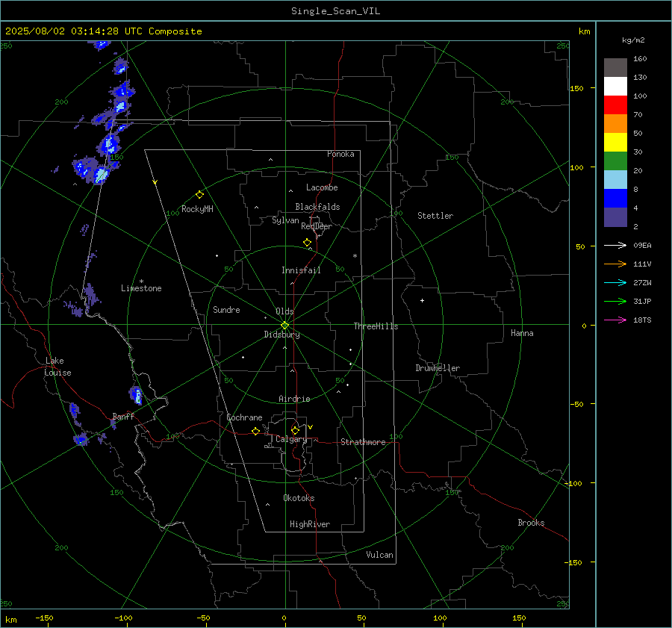Click the green 20-30 legend color swatch
The height and width of the screenshot is (628, 672).
click(x=615, y=161)
